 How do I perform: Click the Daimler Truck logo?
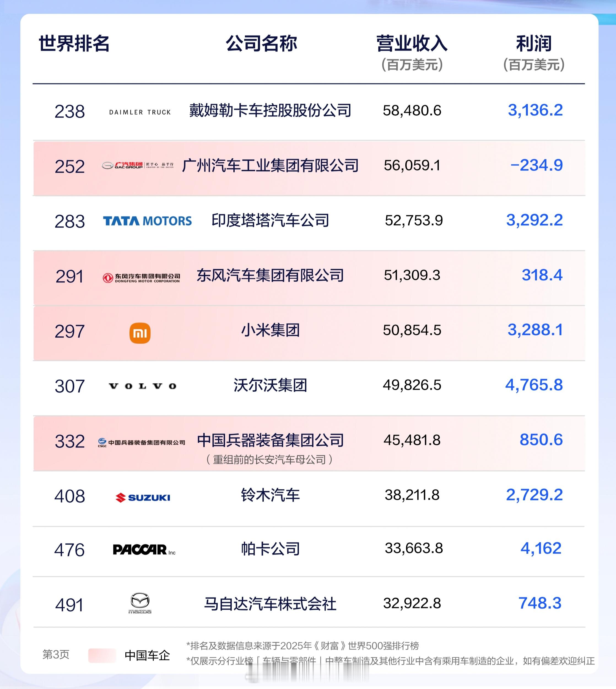point(140,112)
